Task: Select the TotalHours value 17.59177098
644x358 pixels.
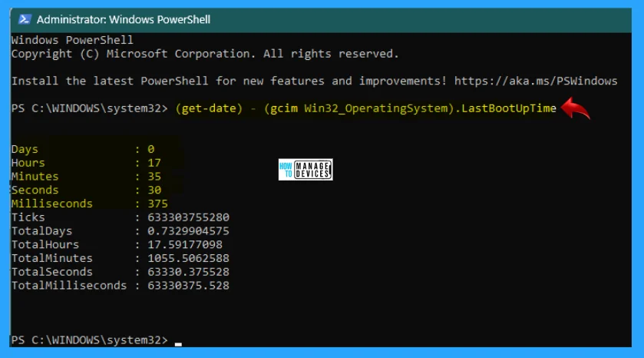Action: point(185,244)
